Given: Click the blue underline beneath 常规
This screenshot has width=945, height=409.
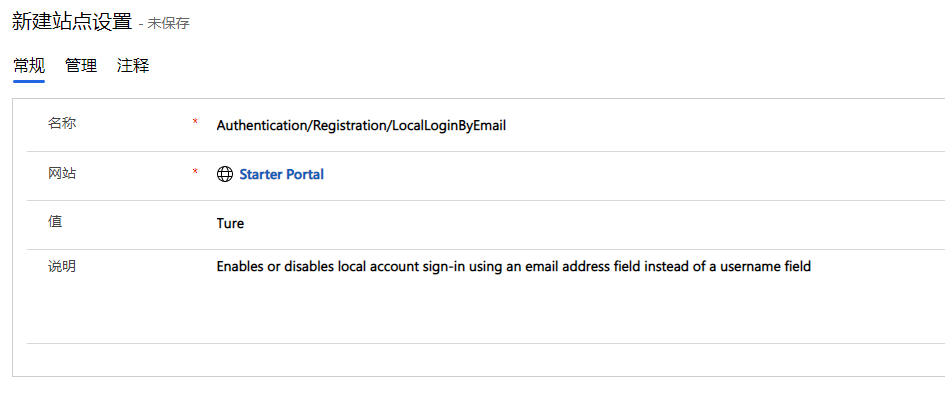Looking at the screenshot, I should [29, 81].
